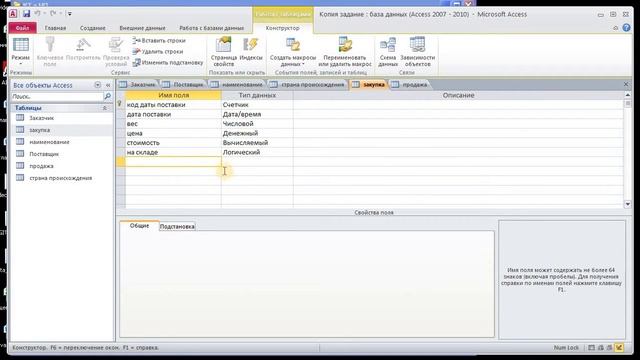This screenshot has height=360, width=640.
Task: Open the Подстановка properties tab
Action: coord(177,227)
